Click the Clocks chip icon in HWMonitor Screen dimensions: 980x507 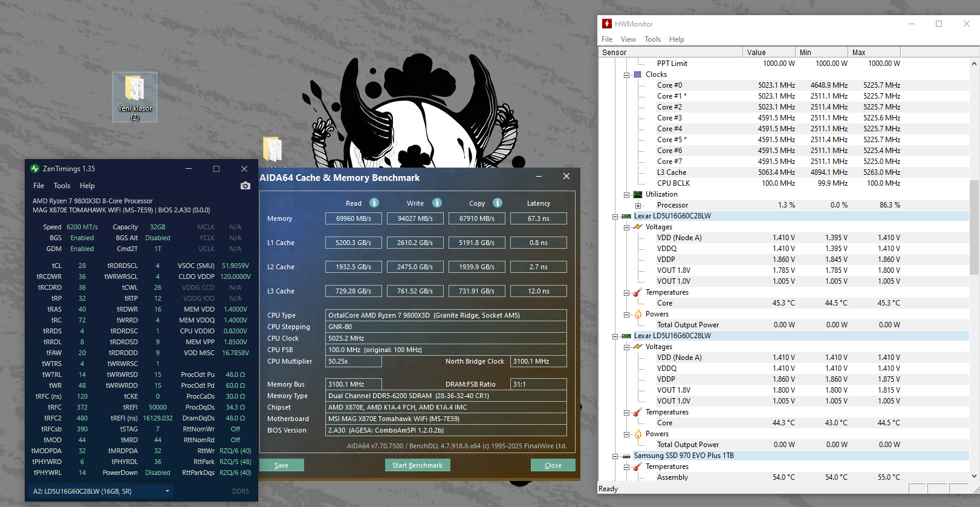(637, 74)
